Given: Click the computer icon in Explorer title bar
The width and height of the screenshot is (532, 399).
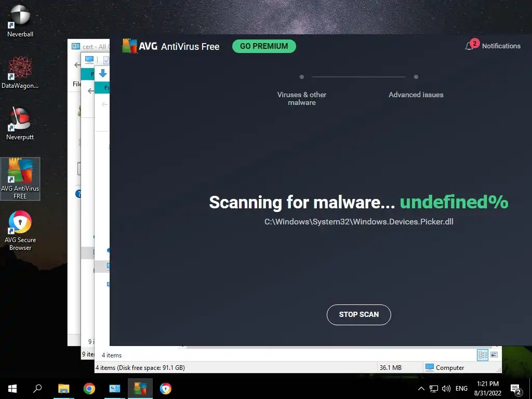Looking at the screenshot, I should click(x=89, y=60).
